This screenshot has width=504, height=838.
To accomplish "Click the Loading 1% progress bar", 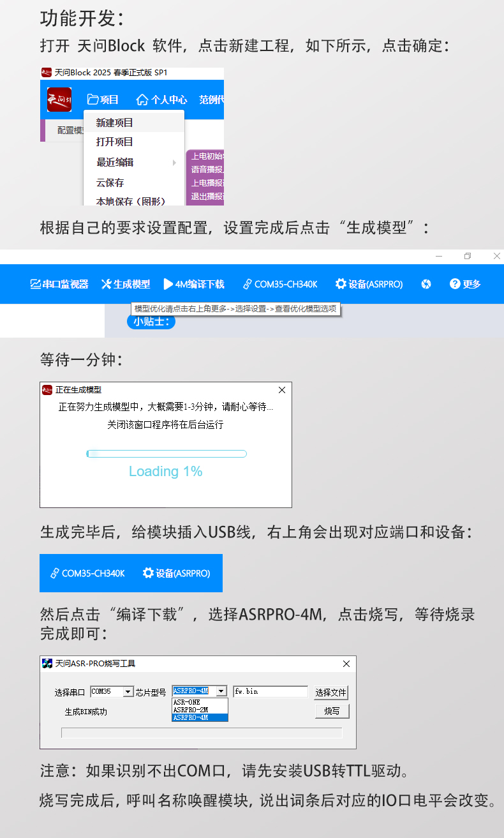I will click(166, 454).
